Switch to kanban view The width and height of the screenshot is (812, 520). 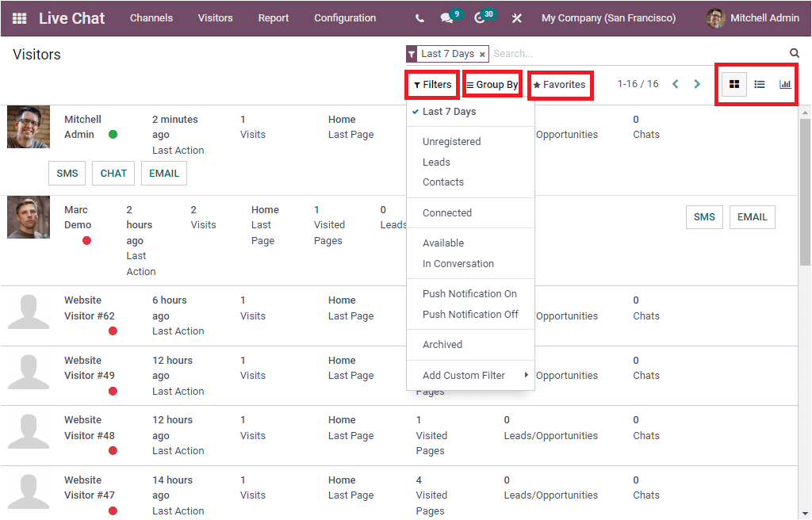[x=733, y=83]
